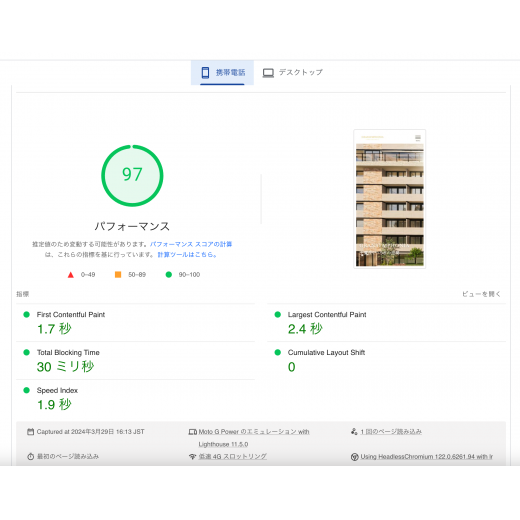The image size is (520, 520).
Task: Click the 97 performance score gauge
Action: 132,176
